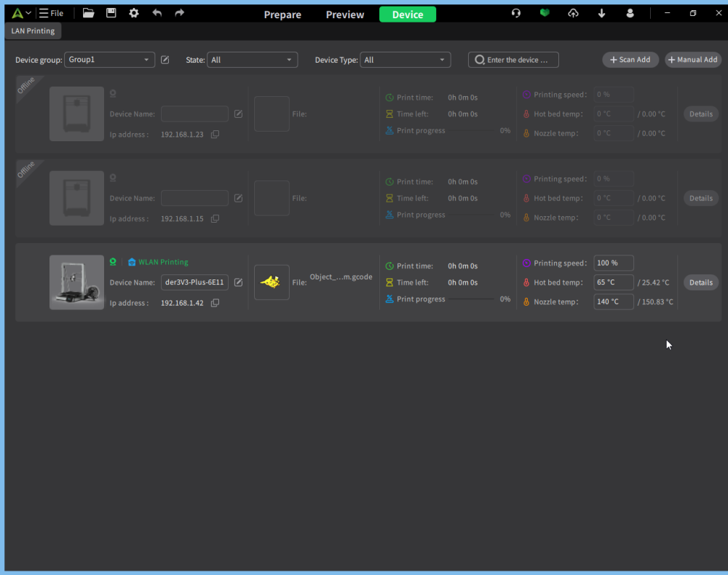
Task: Click the 192.168.1.42 IP address text
Action: 182,303
